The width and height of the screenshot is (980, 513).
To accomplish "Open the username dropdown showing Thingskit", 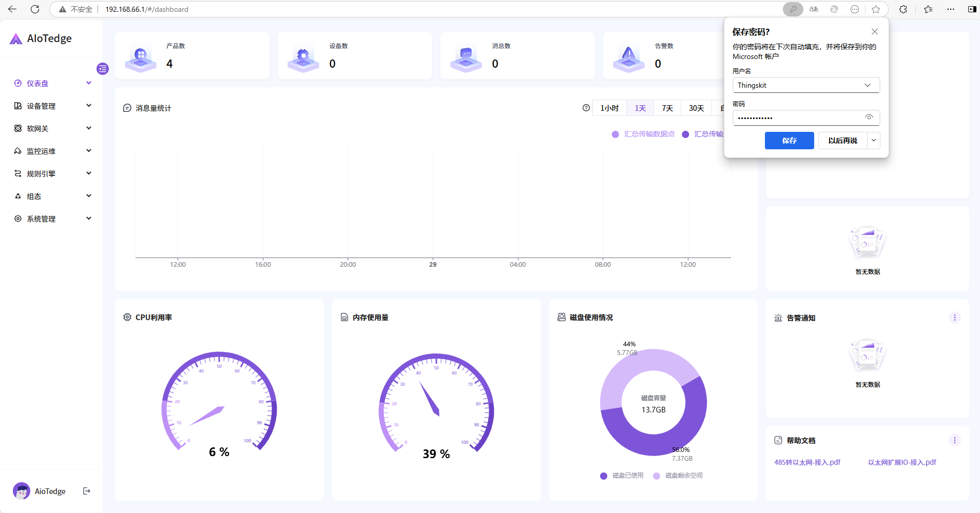I will [x=806, y=85].
